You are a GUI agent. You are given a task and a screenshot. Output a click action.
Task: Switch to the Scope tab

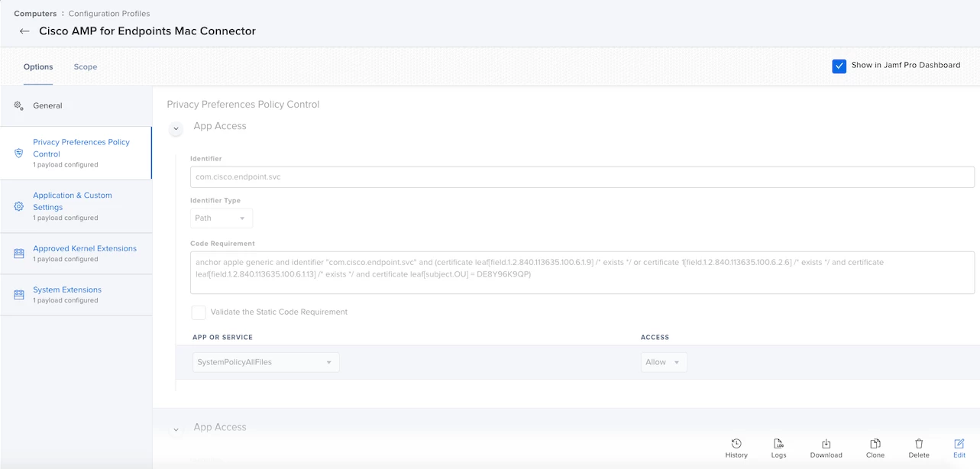tap(86, 67)
